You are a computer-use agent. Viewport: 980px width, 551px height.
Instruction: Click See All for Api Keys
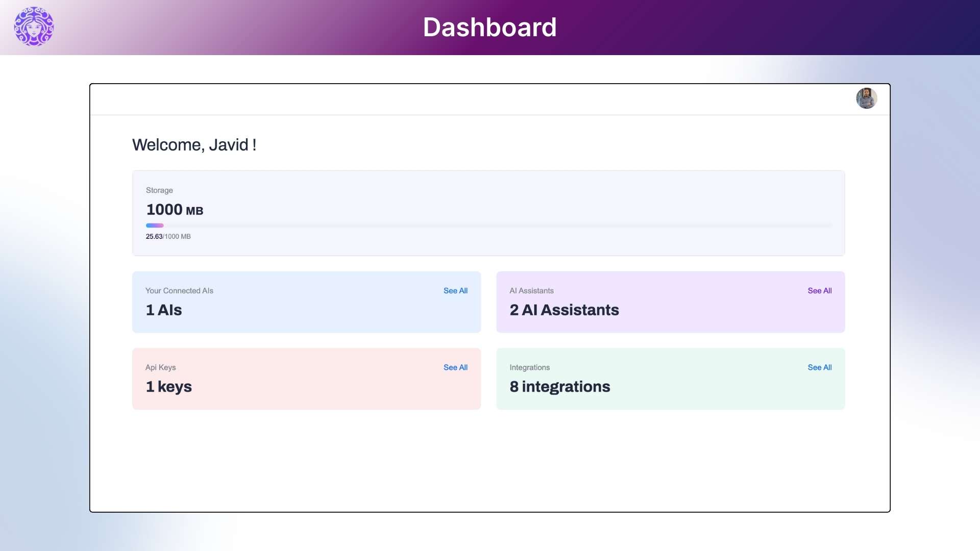point(455,367)
